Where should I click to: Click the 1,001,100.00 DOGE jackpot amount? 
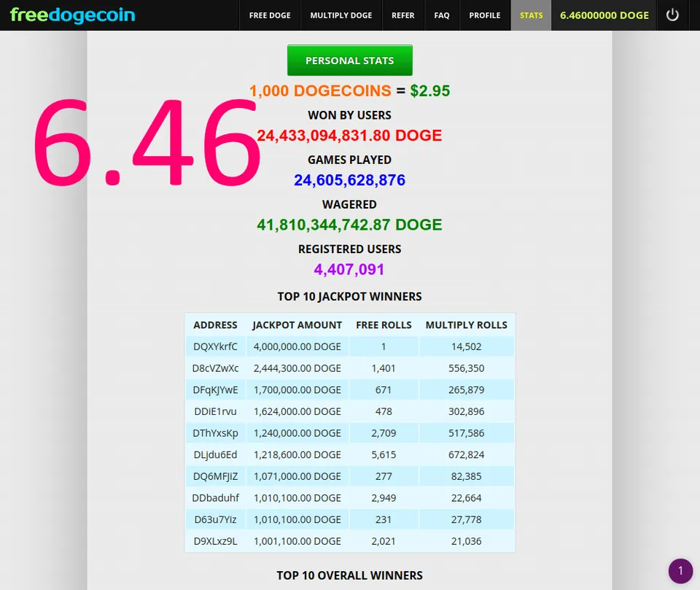[297, 541]
